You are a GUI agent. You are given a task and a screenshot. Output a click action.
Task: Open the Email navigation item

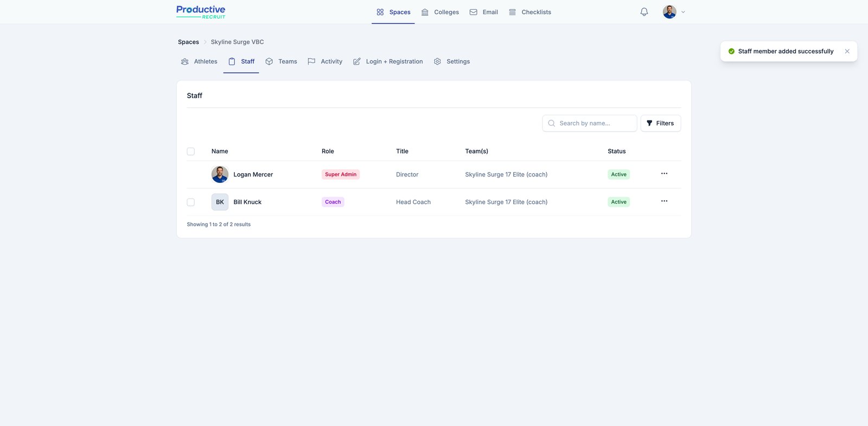[x=483, y=12]
